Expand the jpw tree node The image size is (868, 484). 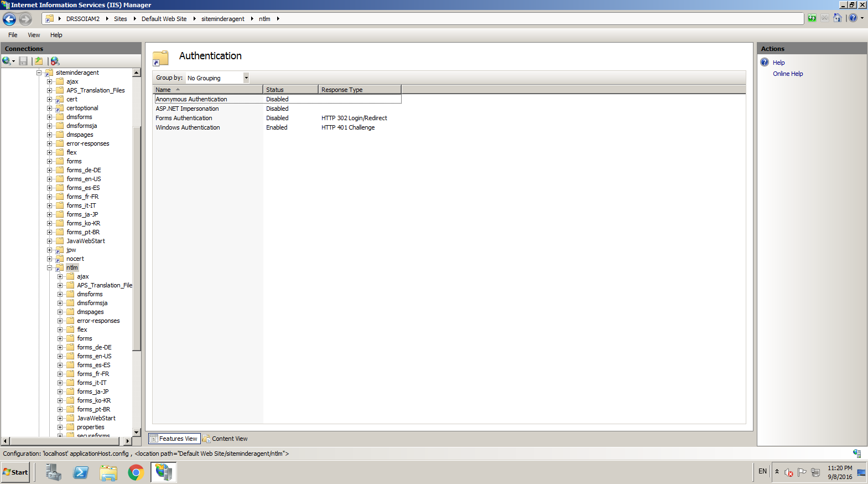tap(50, 250)
